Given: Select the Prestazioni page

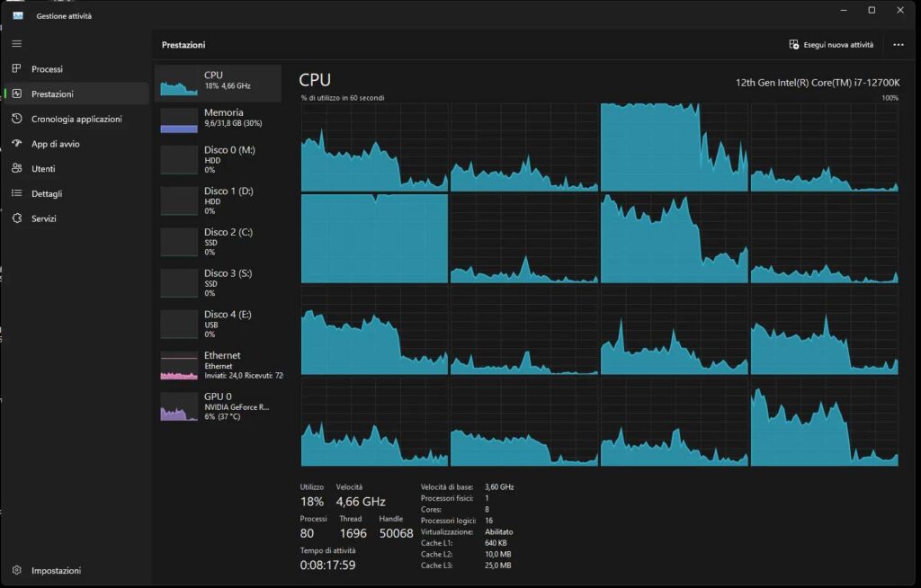Looking at the screenshot, I should [75, 94].
